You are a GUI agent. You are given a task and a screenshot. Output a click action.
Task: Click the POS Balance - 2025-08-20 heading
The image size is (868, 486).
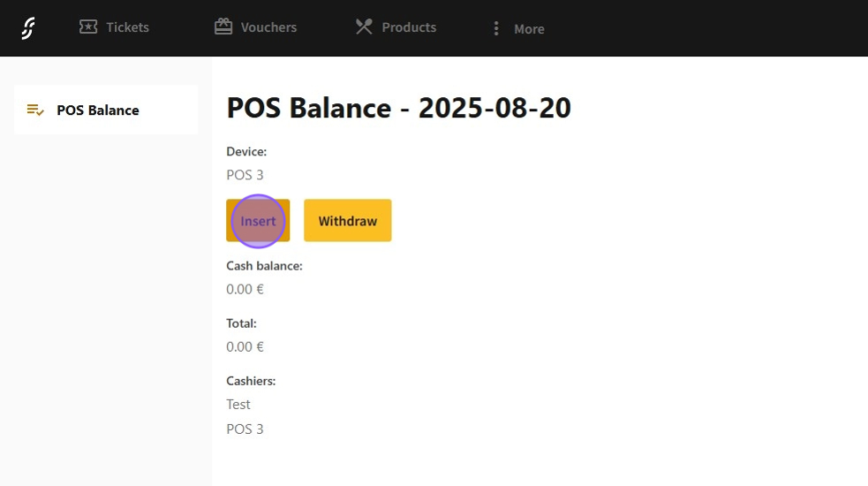[398, 108]
